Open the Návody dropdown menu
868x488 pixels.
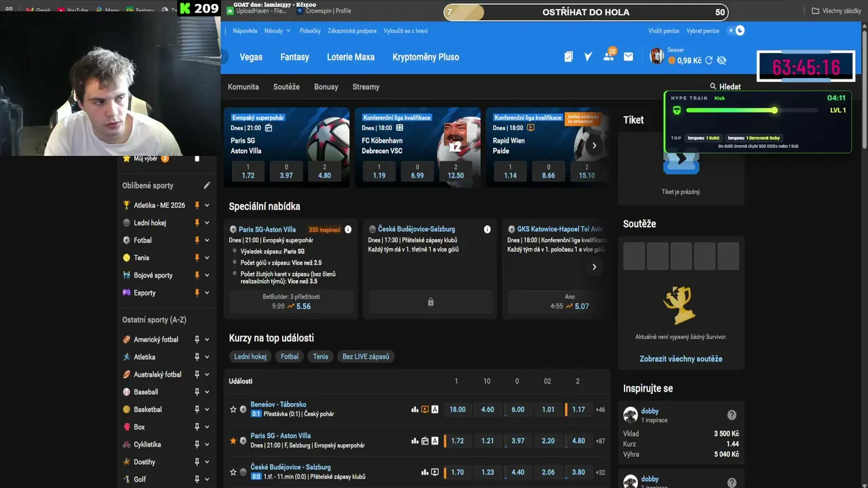(x=277, y=30)
